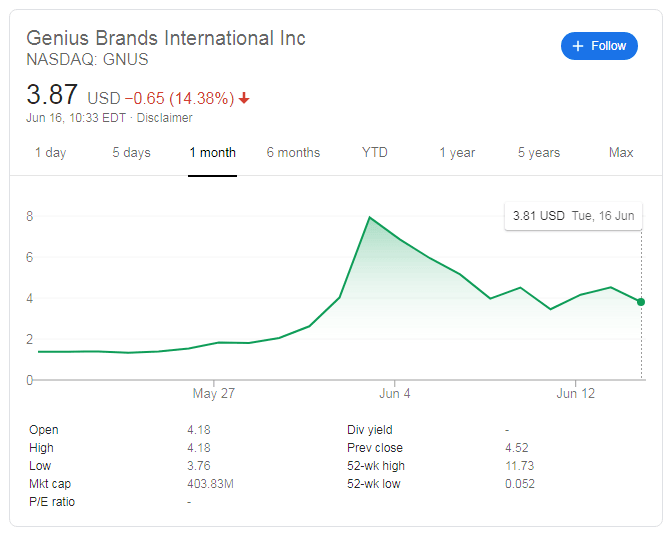
Task: Click the Follow button
Action: pyautogui.click(x=599, y=46)
